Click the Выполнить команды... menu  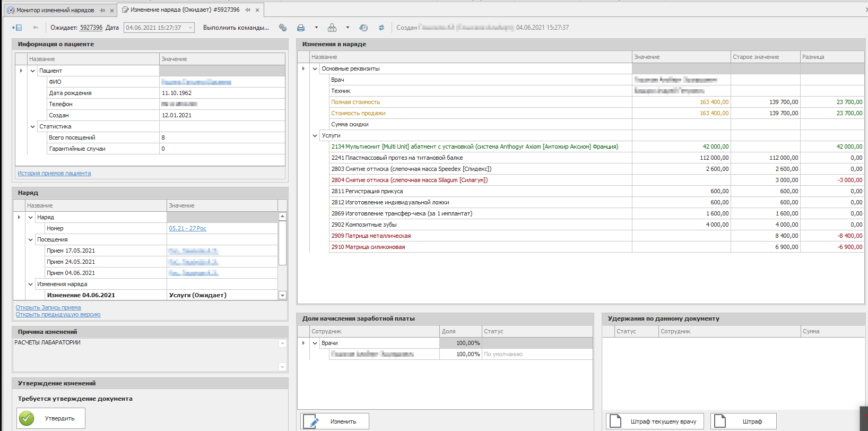tap(236, 28)
